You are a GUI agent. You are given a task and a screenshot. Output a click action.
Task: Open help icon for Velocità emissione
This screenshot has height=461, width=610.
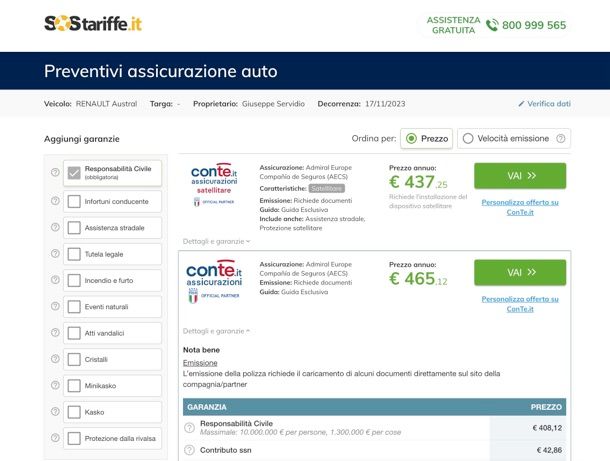click(x=561, y=138)
